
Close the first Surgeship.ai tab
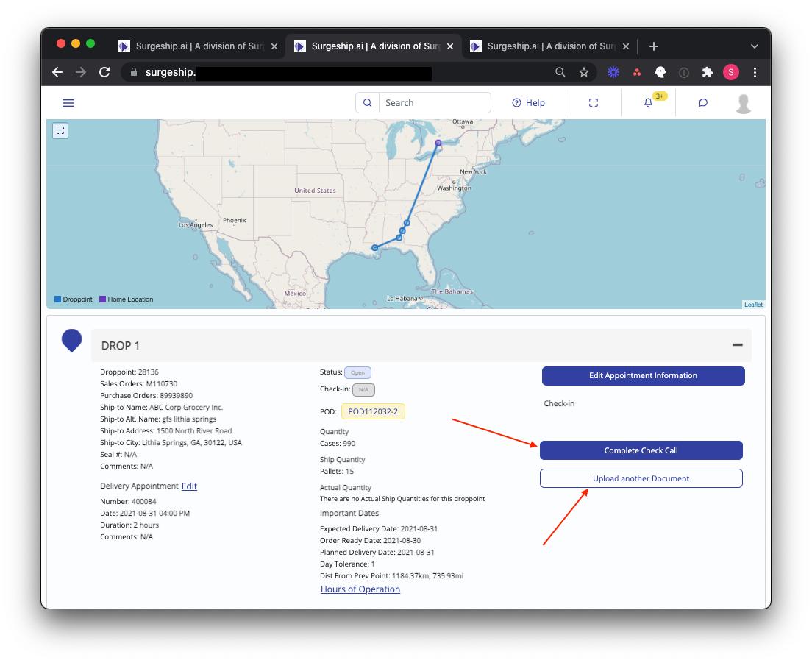coord(274,46)
